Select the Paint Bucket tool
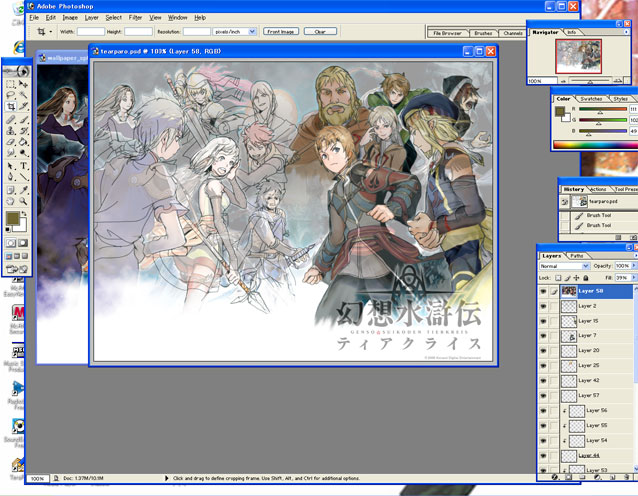Screen dimensions: 638x496 click(x=23, y=142)
